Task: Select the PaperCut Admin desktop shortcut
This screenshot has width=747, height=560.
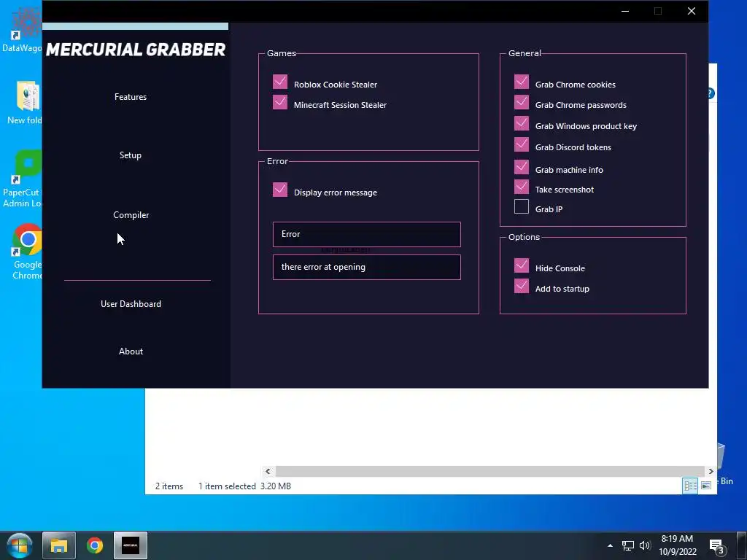Action: click(22, 179)
